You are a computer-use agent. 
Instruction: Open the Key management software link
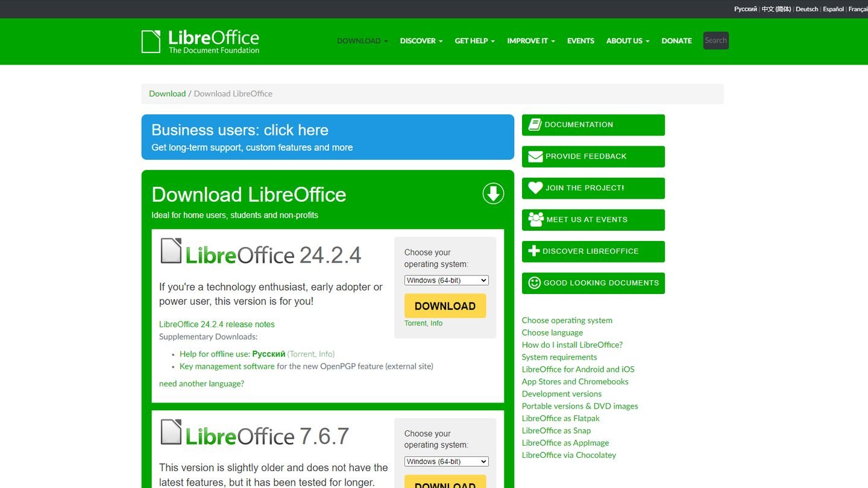(x=227, y=366)
